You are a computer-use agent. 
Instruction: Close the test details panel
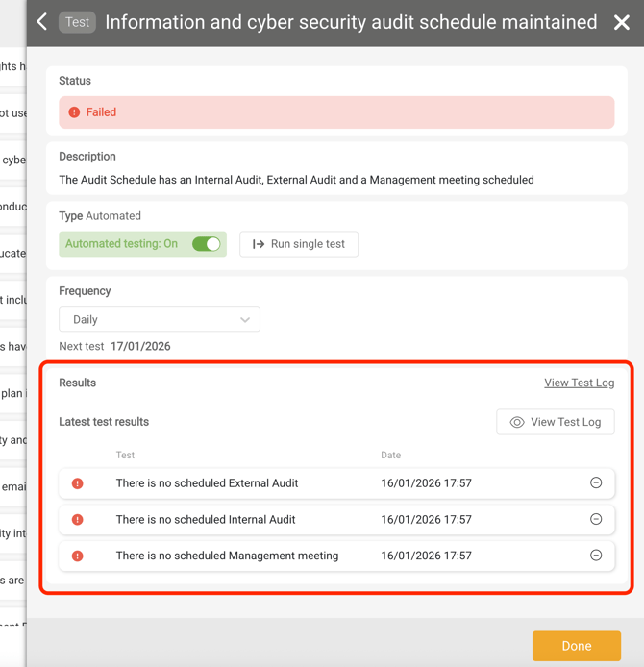point(622,22)
